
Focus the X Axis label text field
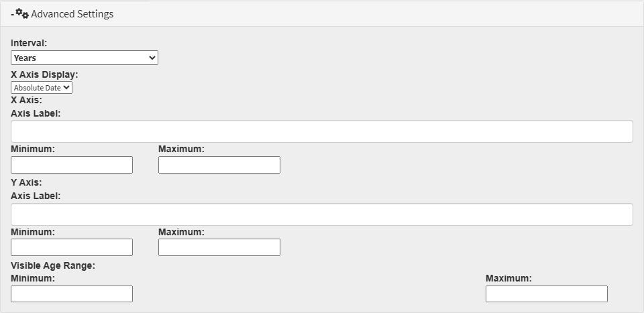pos(322,131)
